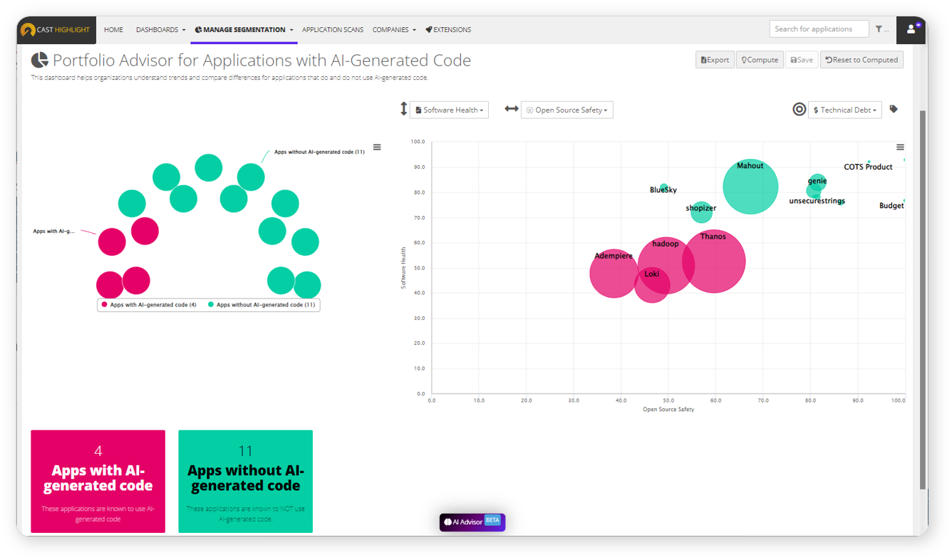Click the Export button
This screenshot has height=560, width=952.
click(x=715, y=60)
